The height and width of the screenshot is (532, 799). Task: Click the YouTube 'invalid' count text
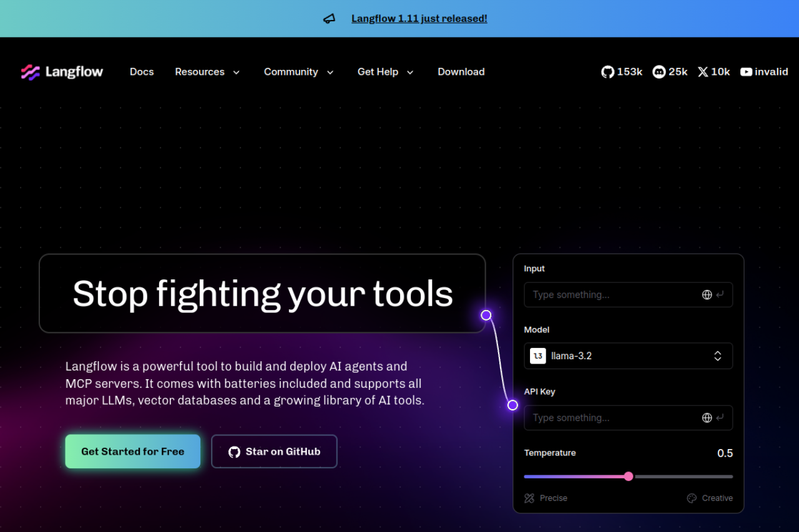pos(772,72)
